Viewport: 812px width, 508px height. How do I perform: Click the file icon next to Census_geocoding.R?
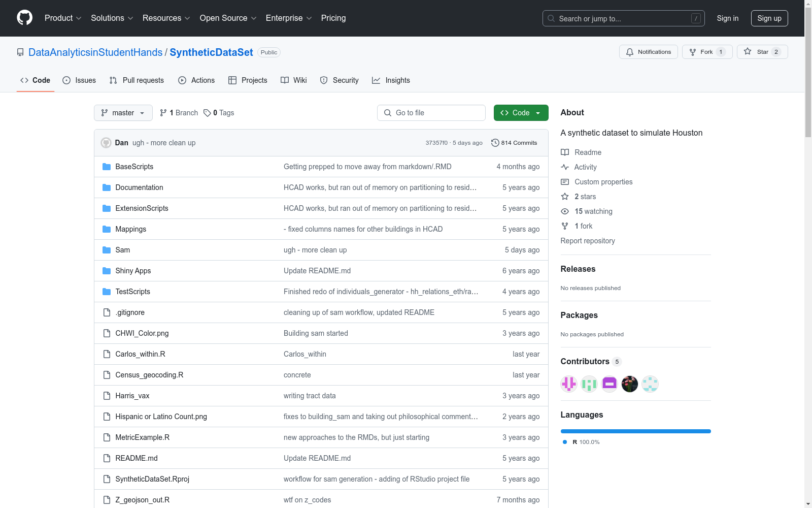point(107,375)
